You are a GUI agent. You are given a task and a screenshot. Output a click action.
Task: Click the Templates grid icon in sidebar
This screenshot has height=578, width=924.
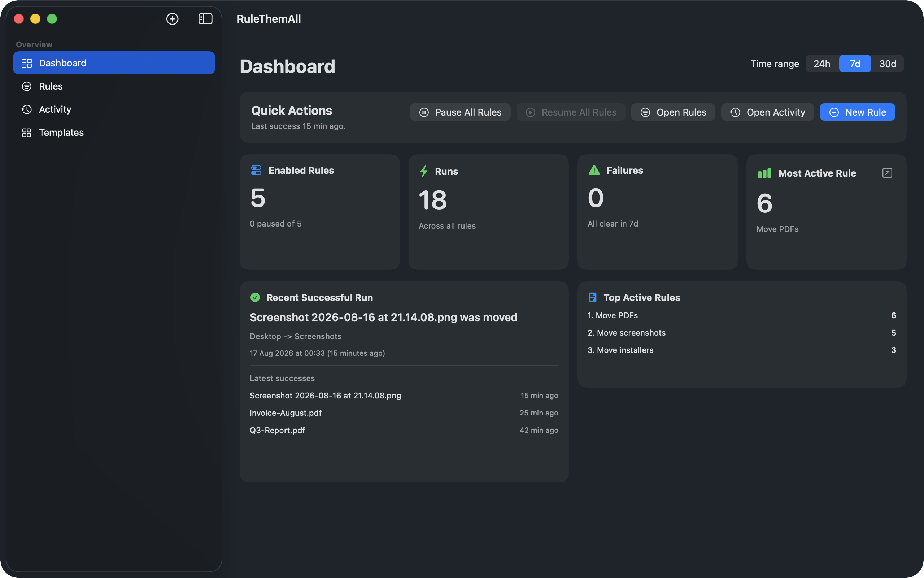point(26,133)
